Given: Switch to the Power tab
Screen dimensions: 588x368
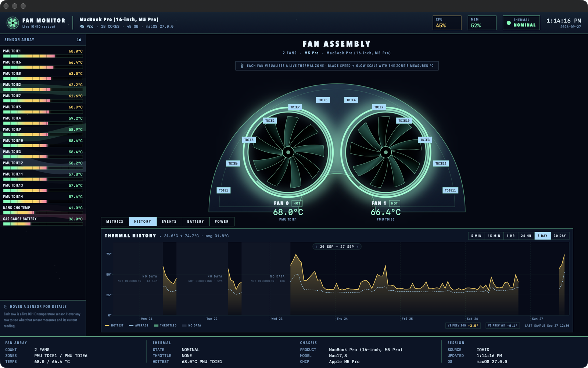Looking at the screenshot, I should pos(222,222).
